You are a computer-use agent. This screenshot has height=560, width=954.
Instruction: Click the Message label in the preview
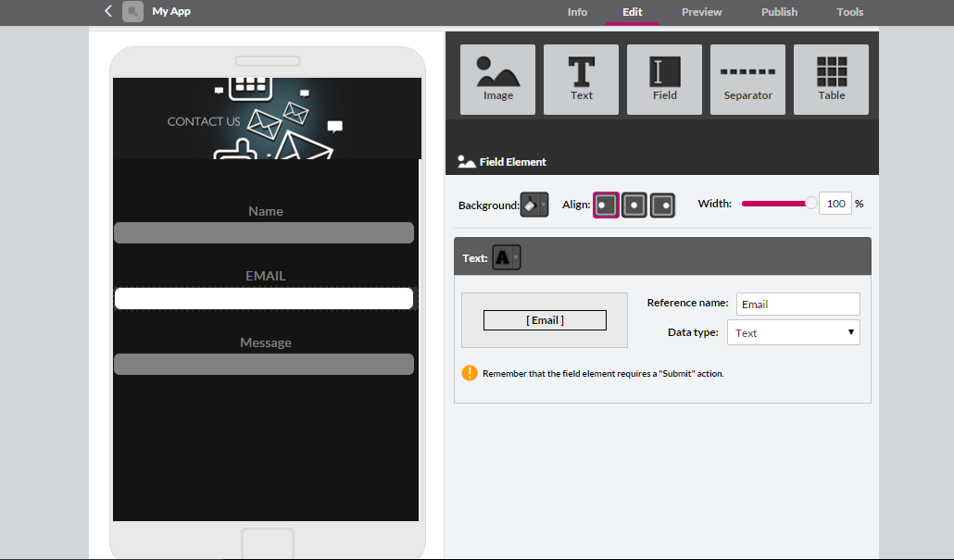point(266,342)
